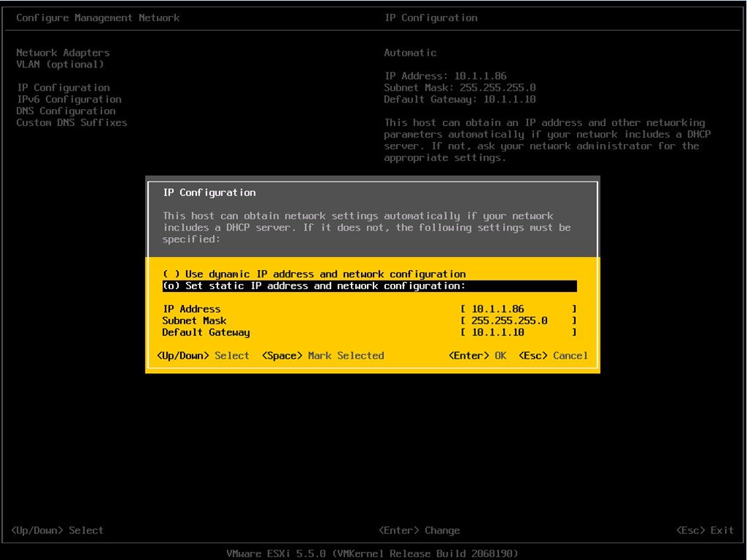Open the DNS Configuration entry
747x560 pixels.
point(66,111)
